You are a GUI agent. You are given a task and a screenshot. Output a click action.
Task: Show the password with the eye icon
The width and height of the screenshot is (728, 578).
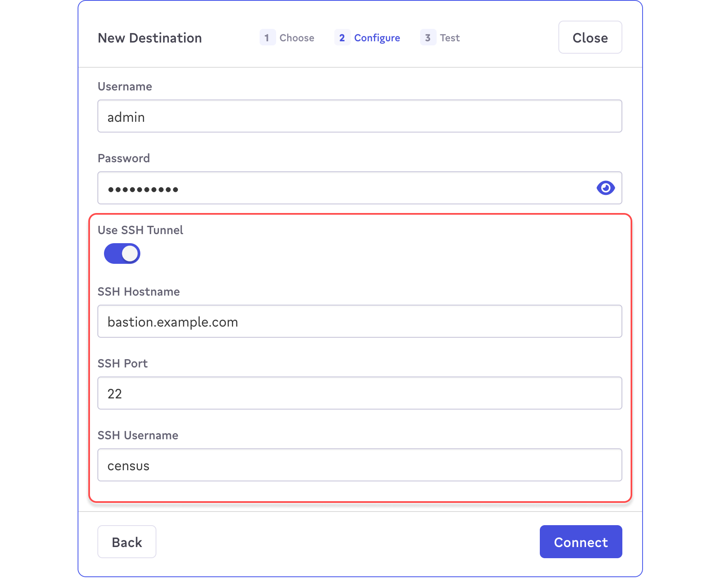pos(605,188)
